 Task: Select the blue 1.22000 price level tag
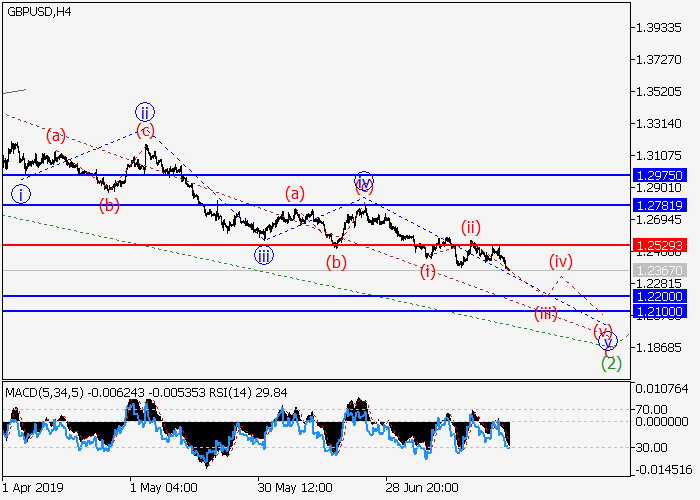tap(660, 297)
